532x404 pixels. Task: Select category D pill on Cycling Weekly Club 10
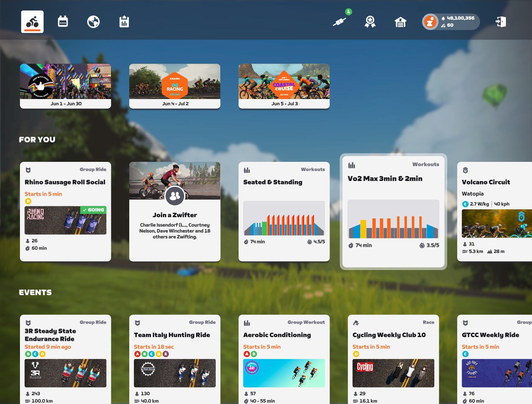tap(356, 354)
